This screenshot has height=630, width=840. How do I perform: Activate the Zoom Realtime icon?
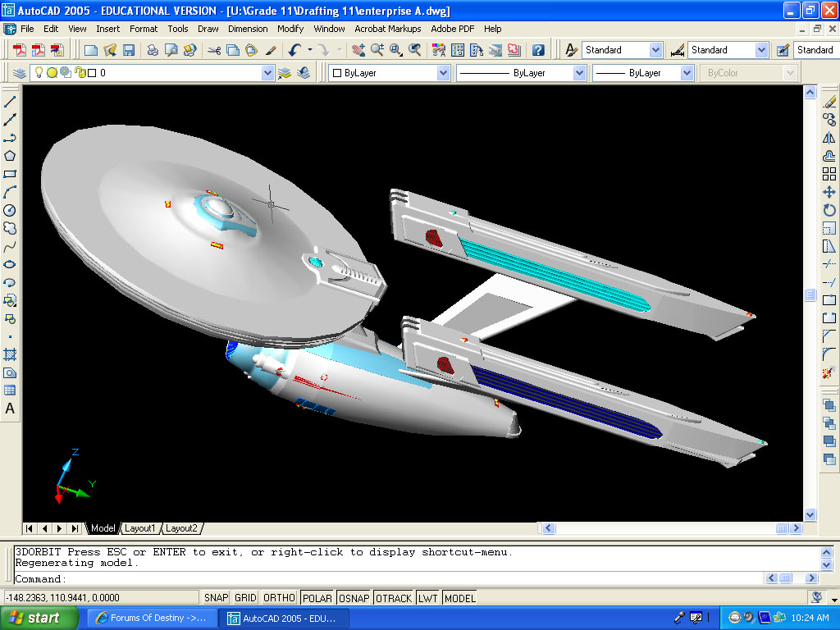coord(377,50)
